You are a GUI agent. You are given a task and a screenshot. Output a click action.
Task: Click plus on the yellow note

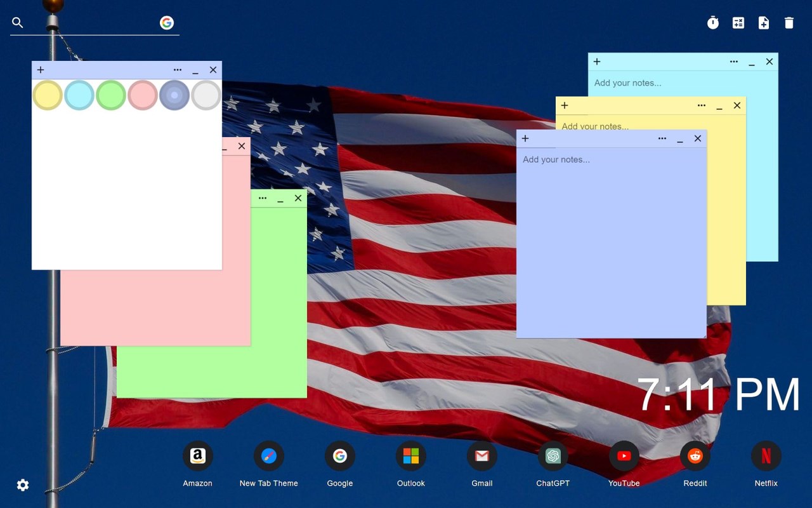pos(565,105)
